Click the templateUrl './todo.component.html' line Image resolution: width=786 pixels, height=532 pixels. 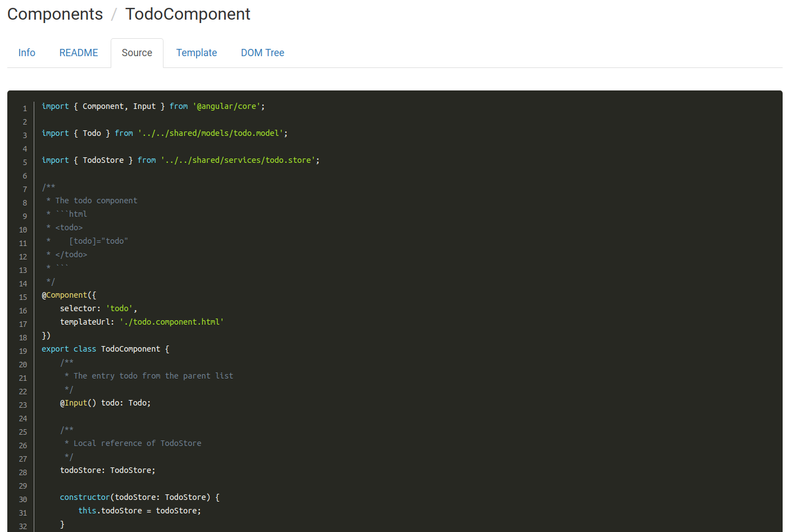click(x=142, y=322)
